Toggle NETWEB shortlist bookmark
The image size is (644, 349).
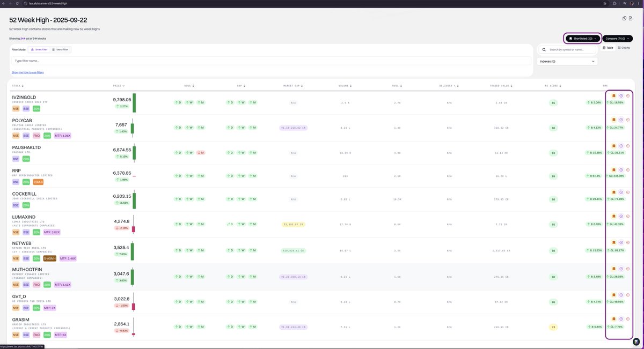click(614, 242)
